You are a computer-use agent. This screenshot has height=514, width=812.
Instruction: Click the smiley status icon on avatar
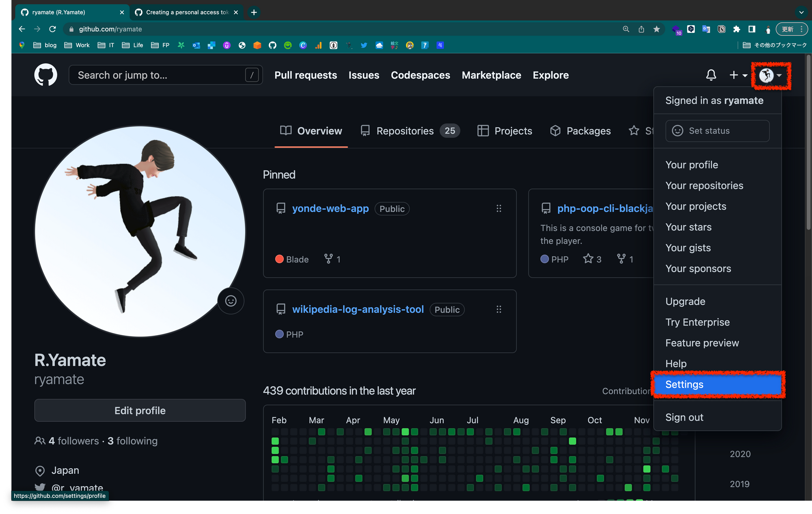coord(231,301)
